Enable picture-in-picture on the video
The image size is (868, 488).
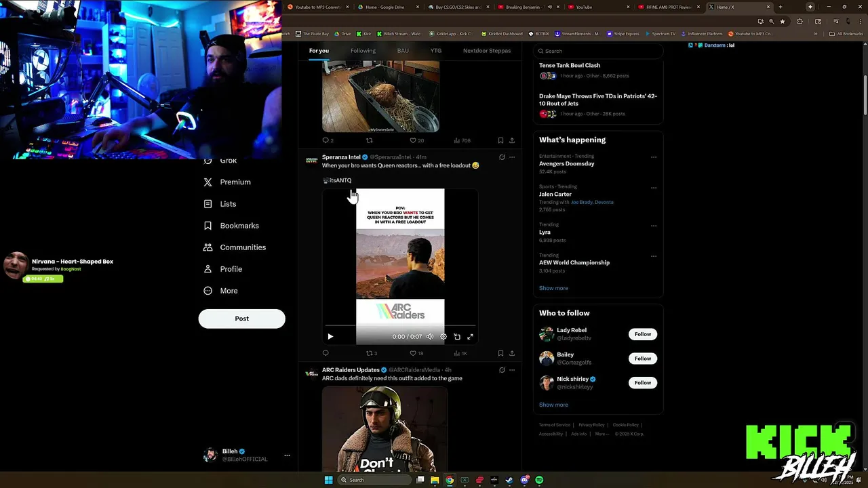pyautogui.click(x=457, y=336)
